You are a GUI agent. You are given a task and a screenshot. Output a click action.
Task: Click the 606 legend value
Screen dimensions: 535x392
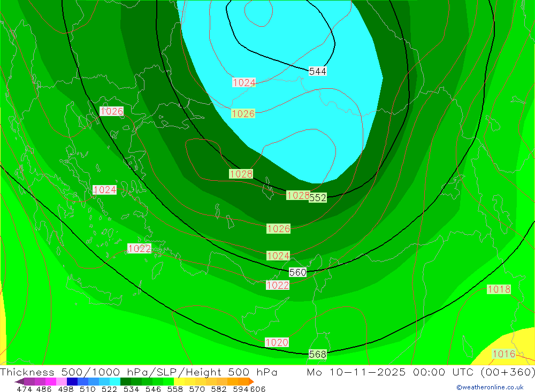(258, 389)
